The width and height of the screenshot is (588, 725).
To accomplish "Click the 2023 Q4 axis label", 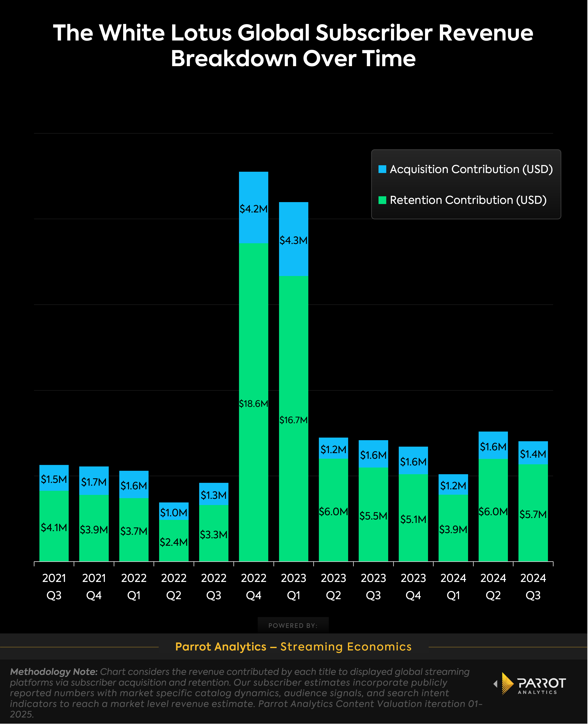I will pyautogui.click(x=413, y=587).
